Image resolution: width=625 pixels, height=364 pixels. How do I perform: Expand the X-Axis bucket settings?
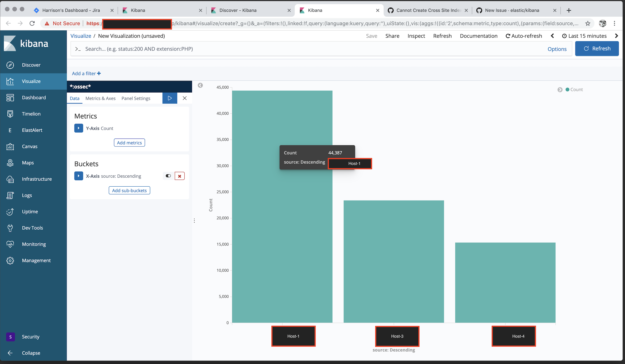pyautogui.click(x=79, y=176)
